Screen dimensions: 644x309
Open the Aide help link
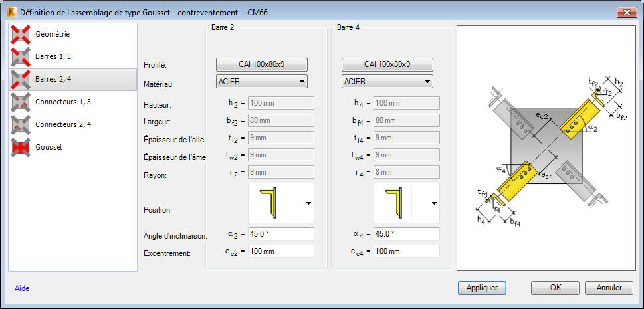(x=22, y=288)
